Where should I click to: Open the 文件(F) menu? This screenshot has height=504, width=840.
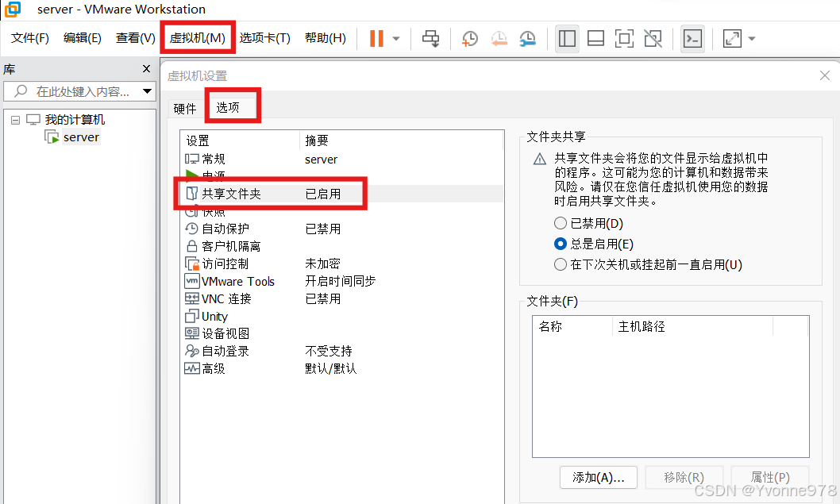coord(30,38)
